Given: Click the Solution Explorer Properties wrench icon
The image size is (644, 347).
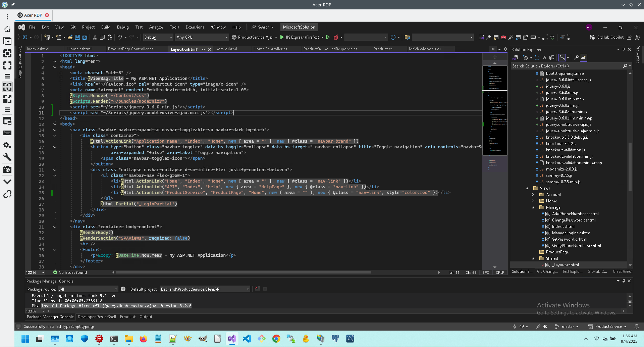Looking at the screenshot, I should [x=576, y=58].
